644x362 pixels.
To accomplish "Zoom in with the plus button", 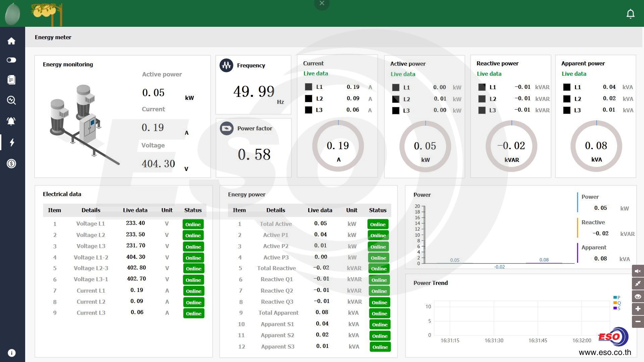I will [638, 309].
